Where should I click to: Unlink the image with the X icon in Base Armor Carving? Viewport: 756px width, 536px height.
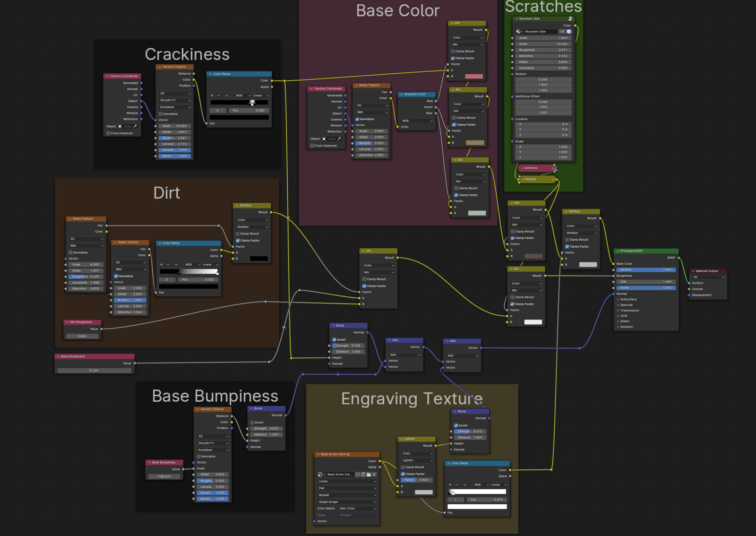[374, 475]
